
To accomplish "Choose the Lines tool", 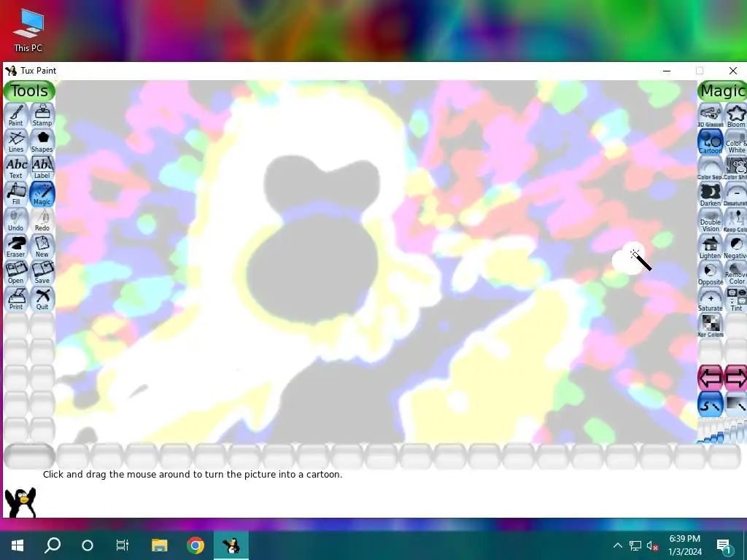I will point(16,141).
